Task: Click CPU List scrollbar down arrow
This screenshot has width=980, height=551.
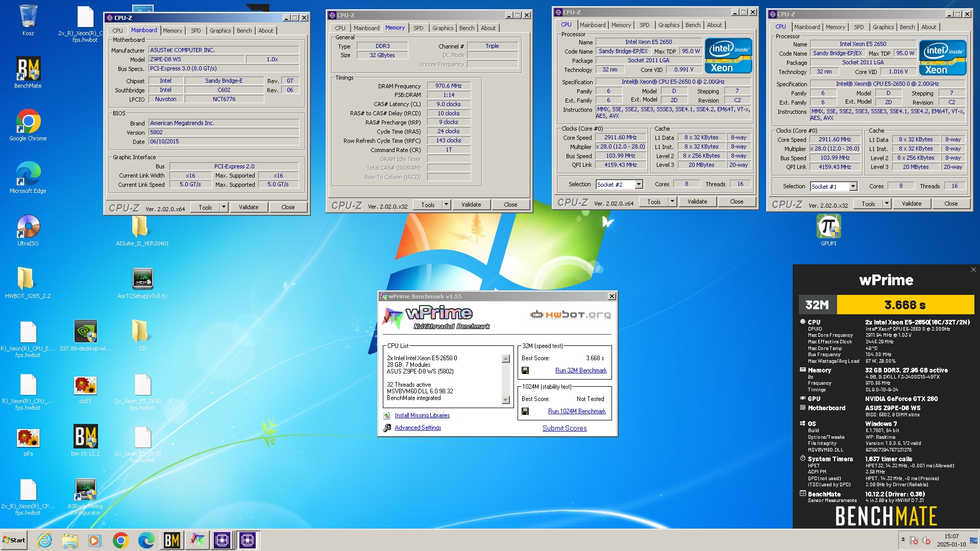Action: click(x=505, y=400)
